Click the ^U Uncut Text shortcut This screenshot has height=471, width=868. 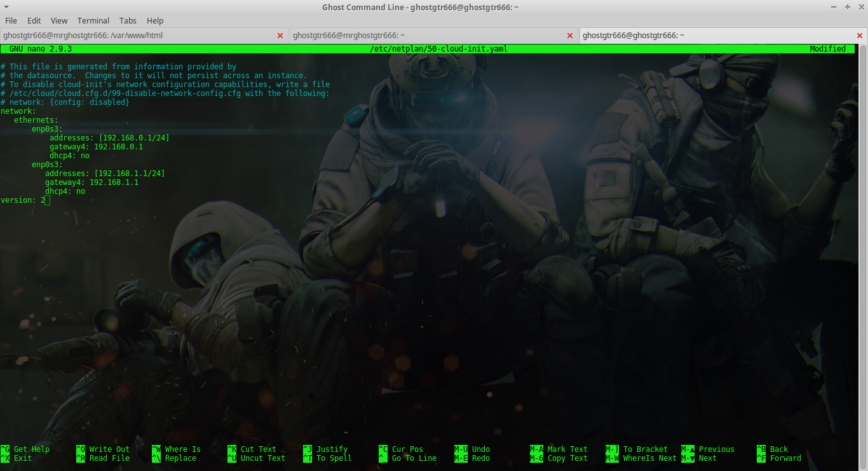click(257, 458)
